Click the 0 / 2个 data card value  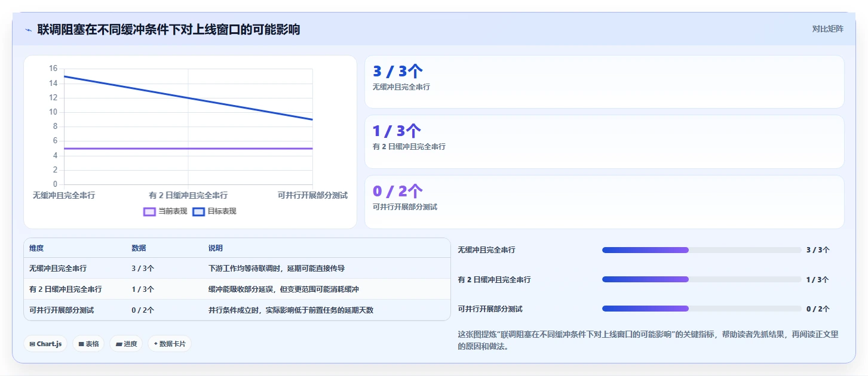(397, 192)
